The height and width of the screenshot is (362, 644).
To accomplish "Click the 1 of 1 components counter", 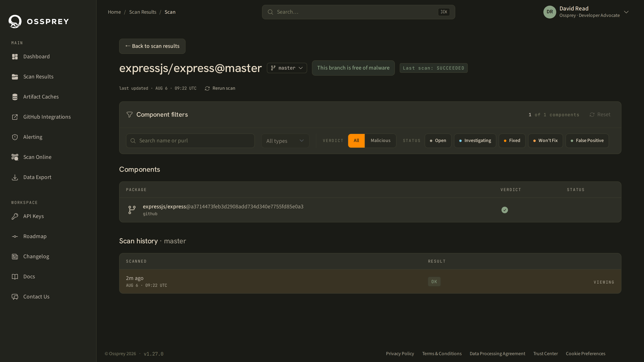I will 554,115.
